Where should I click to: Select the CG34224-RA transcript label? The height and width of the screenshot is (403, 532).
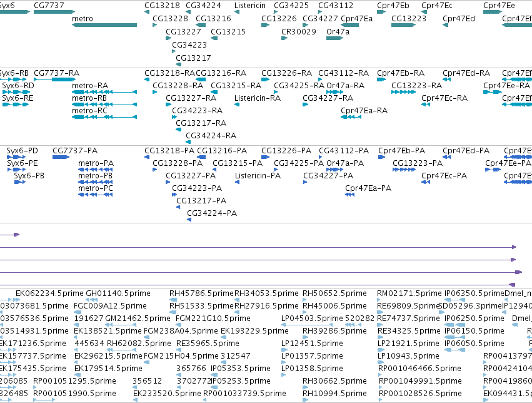click(211, 136)
